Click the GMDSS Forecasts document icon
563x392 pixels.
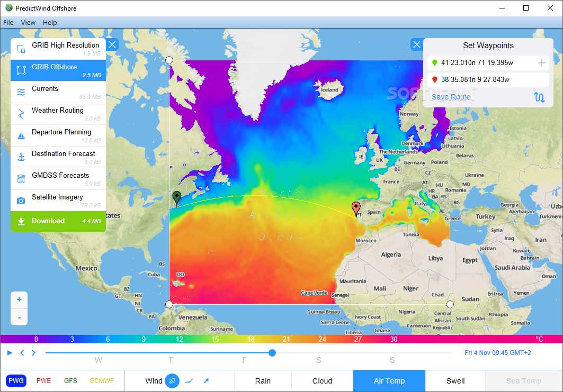coord(21,179)
